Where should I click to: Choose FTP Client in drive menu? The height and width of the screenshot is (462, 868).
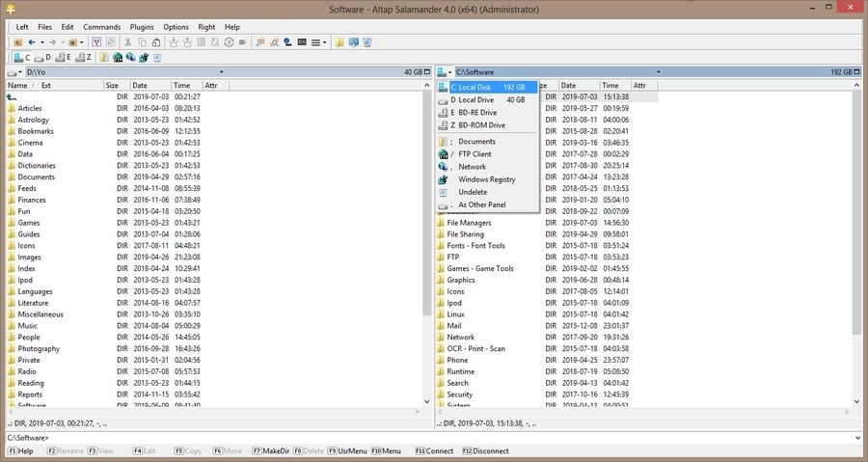pos(488,153)
